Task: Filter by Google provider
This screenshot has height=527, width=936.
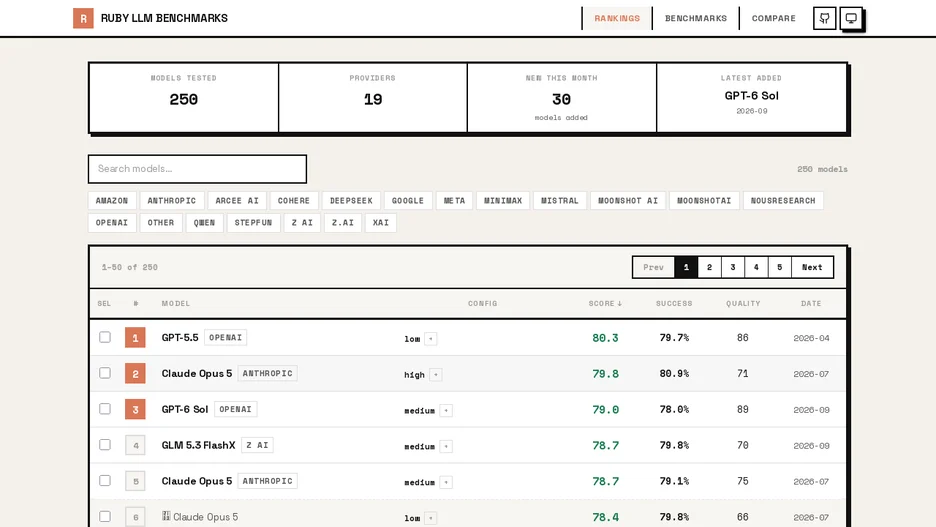Action: point(408,201)
